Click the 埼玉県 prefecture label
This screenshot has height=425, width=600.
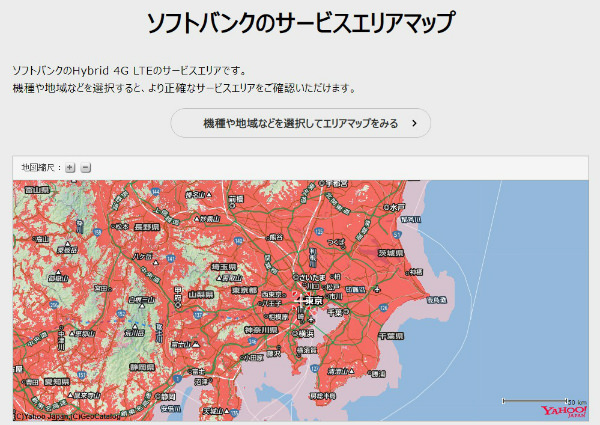point(224,267)
